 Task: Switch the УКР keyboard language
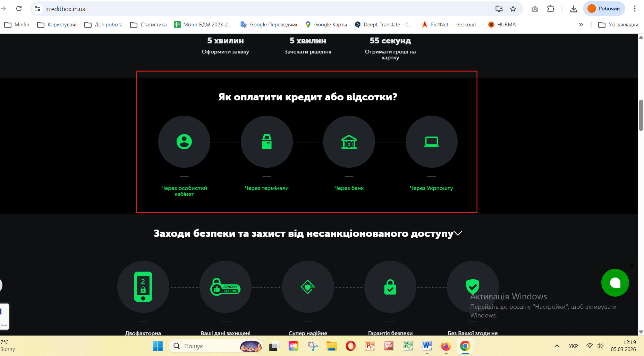573,346
